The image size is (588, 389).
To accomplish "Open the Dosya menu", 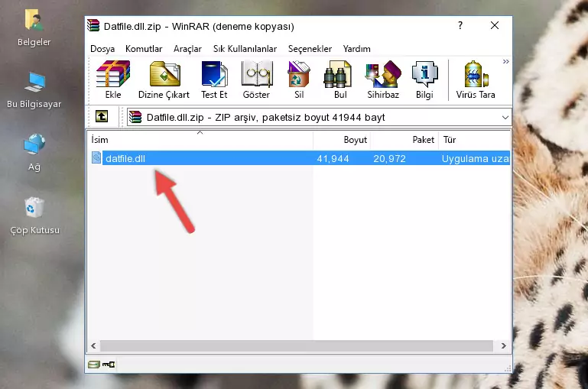I will pos(102,49).
